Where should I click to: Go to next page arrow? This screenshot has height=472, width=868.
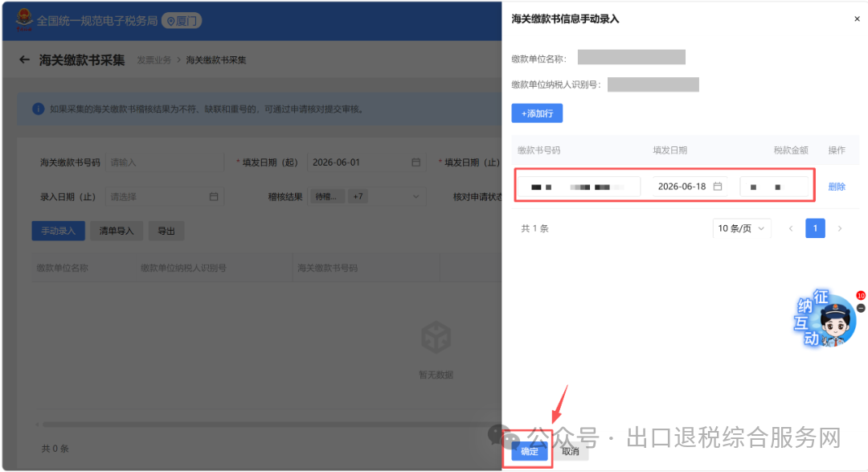[840, 228]
